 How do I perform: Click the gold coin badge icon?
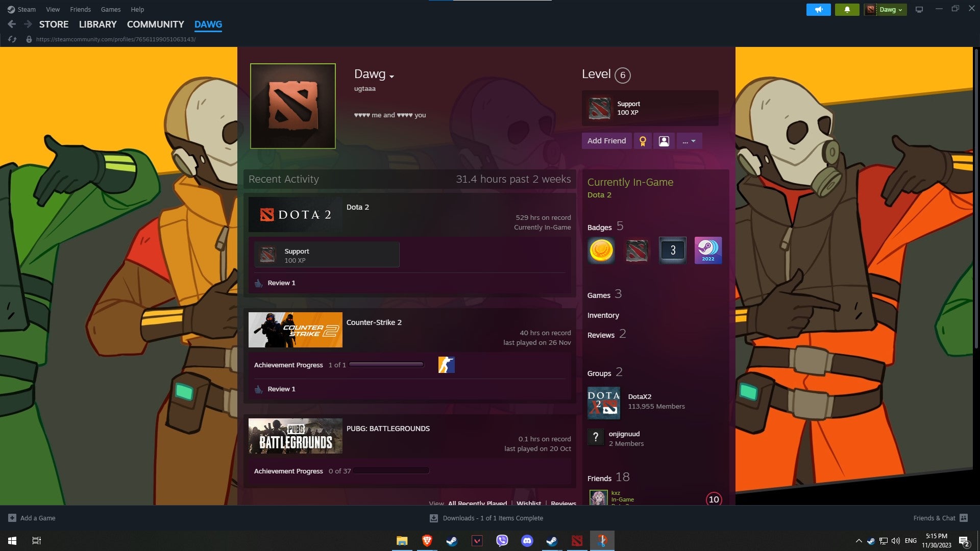click(x=601, y=250)
